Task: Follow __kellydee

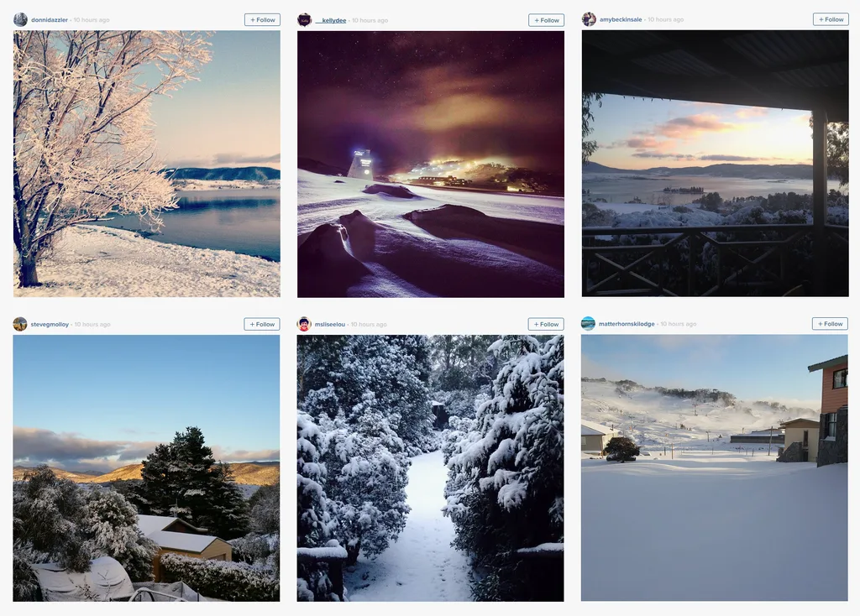Action: pyautogui.click(x=546, y=20)
